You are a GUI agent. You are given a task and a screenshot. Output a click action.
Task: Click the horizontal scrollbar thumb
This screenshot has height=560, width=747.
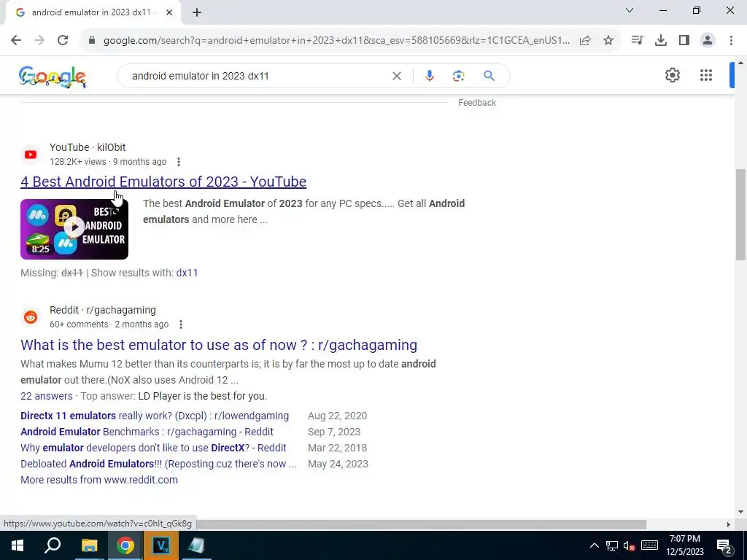(421, 524)
